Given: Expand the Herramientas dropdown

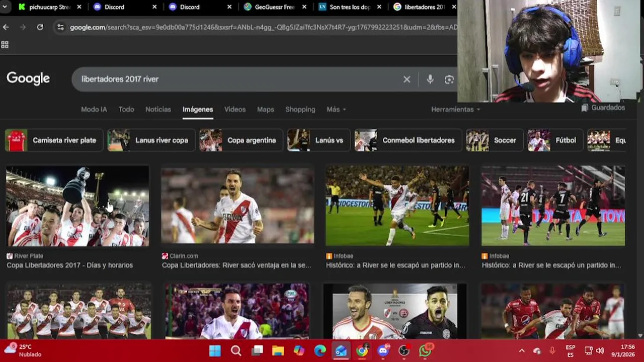Looking at the screenshot, I should pos(455,109).
